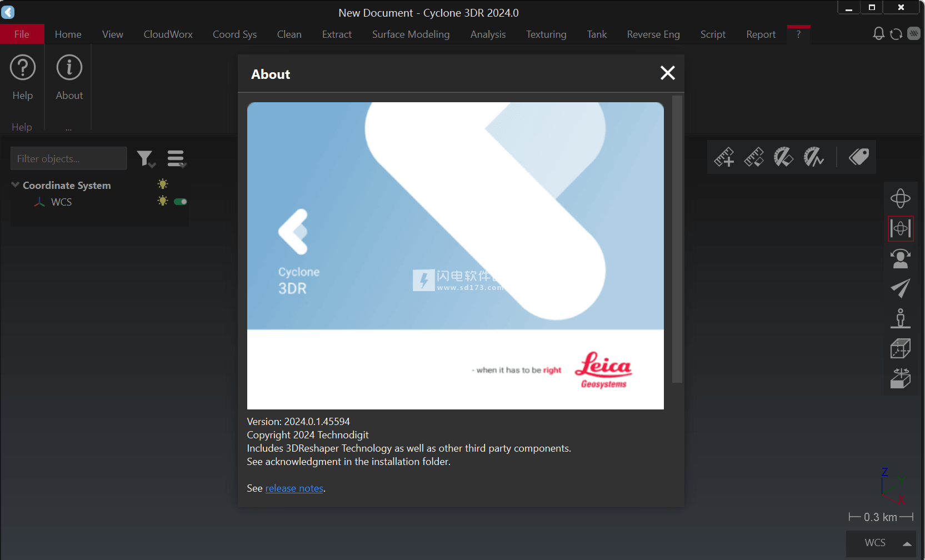Image resolution: width=925 pixels, height=560 pixels.
Task: Click the Cyclone 3DR splash image
Action: tap(456, 256)
